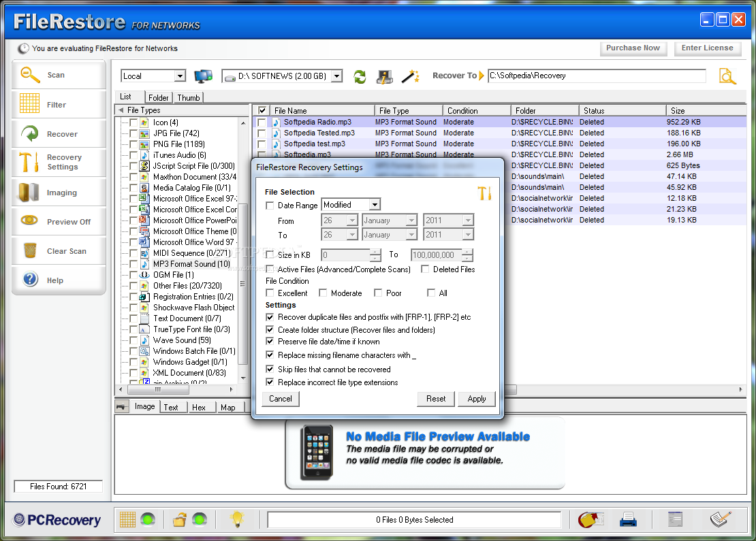Click the small pin icon left of Image tab
The image size is (756, 541).
tap(122, 406)
